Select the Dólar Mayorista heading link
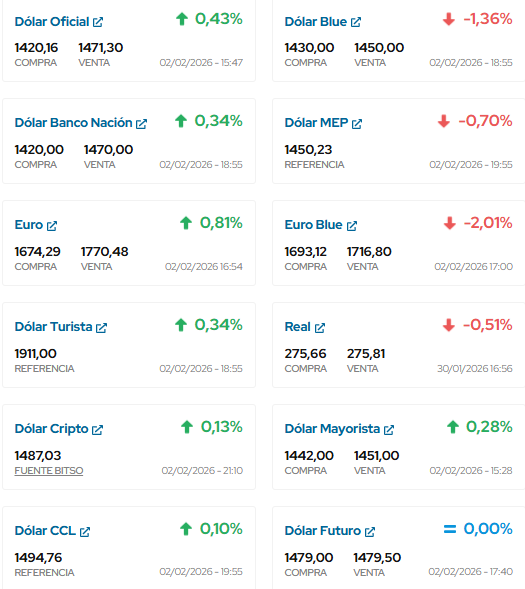 tap(332, 429)
